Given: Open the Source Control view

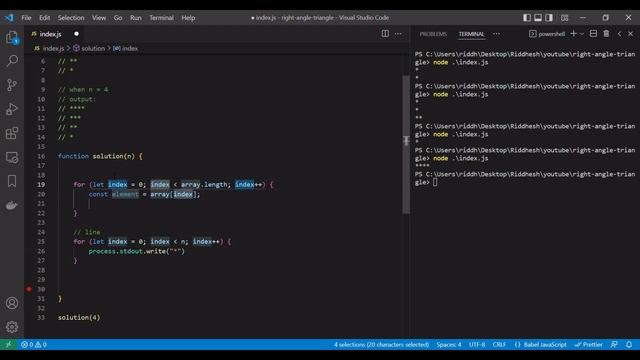Looking at the screenshot, I should pos(12,85).
